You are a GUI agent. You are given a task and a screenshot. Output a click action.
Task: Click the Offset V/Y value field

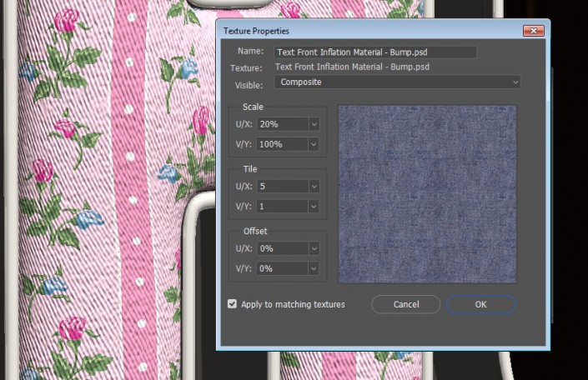click(282, 268)
